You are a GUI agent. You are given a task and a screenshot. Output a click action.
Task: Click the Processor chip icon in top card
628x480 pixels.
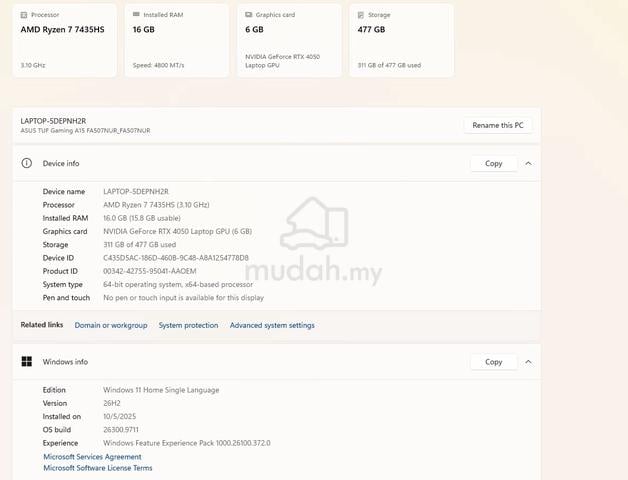coord(24,15)
